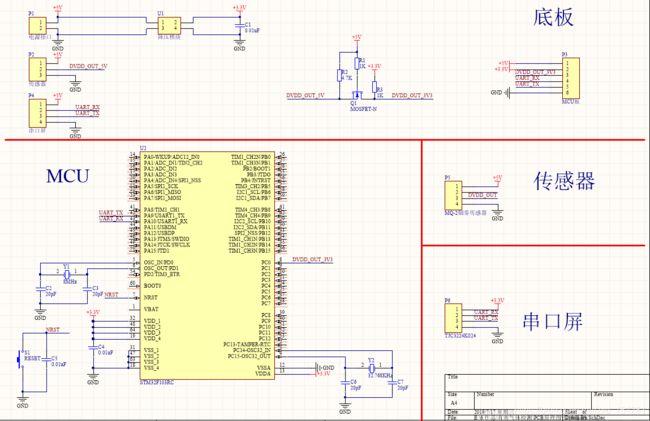Image resolution: width=650 pixels, height=421 pixels.
Task: Select capacitor C5 beside RESET switch
Action: 47,359
